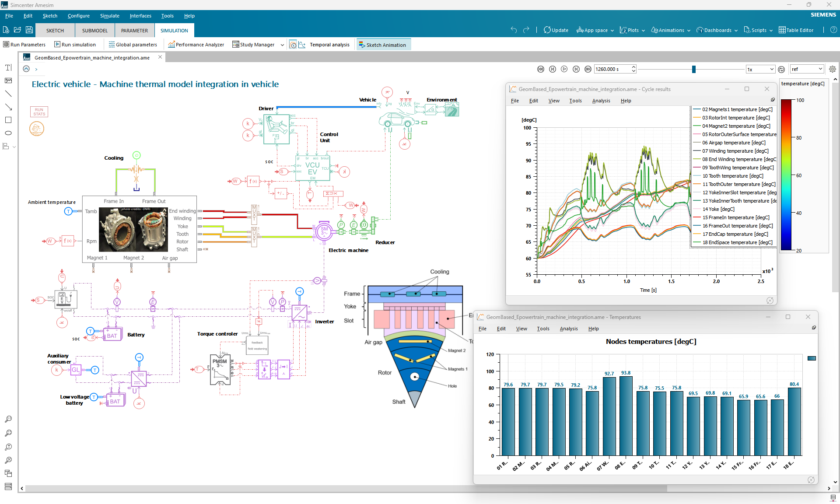
Task: Click the Save file icon
Action: tap(29, 30)
